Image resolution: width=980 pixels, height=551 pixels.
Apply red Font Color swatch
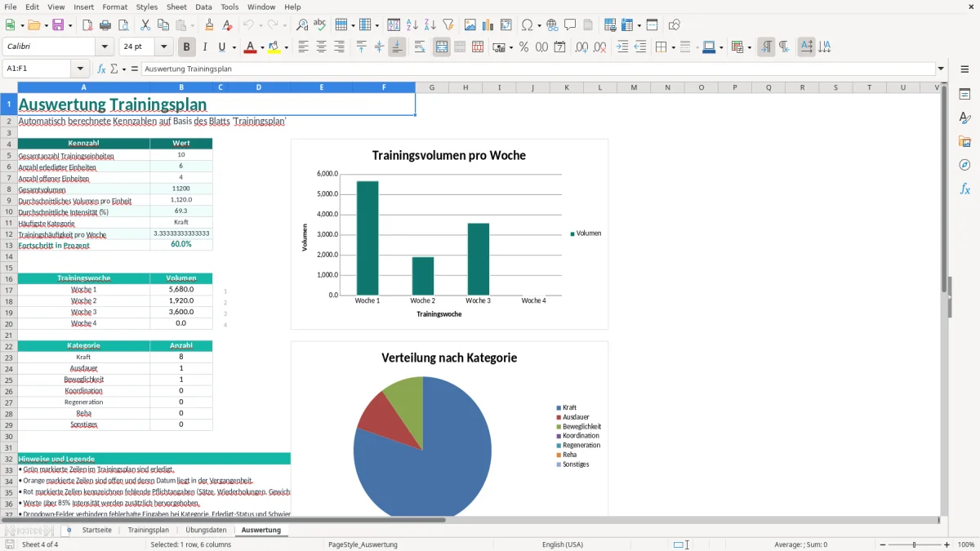click(250, 47)
